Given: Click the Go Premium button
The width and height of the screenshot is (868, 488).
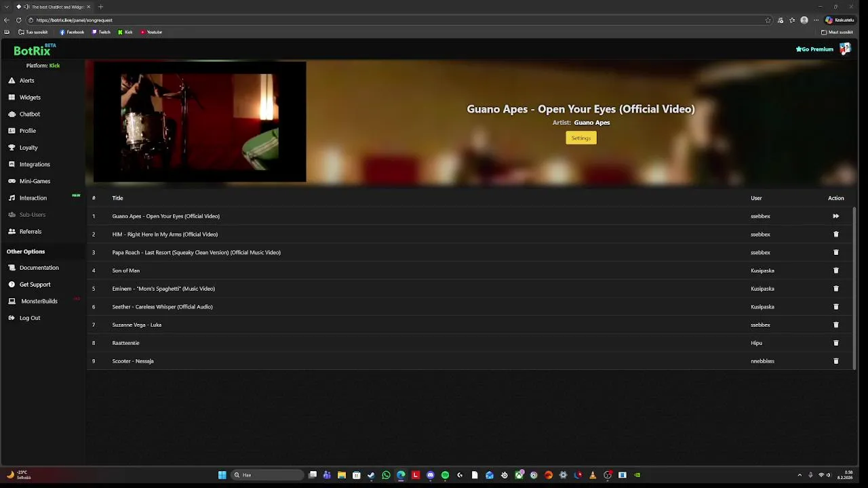Looking at the screenshot, I should click(814, 49).
